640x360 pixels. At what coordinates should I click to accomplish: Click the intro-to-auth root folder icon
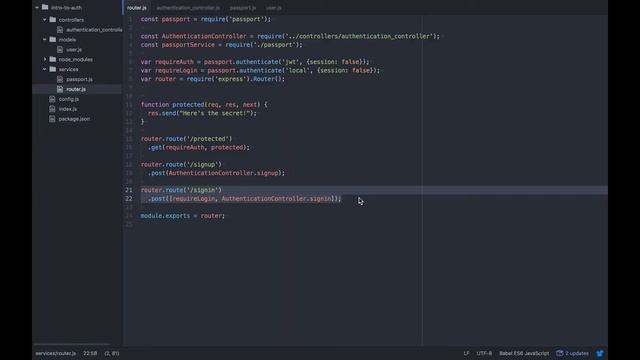coord(45,7)
